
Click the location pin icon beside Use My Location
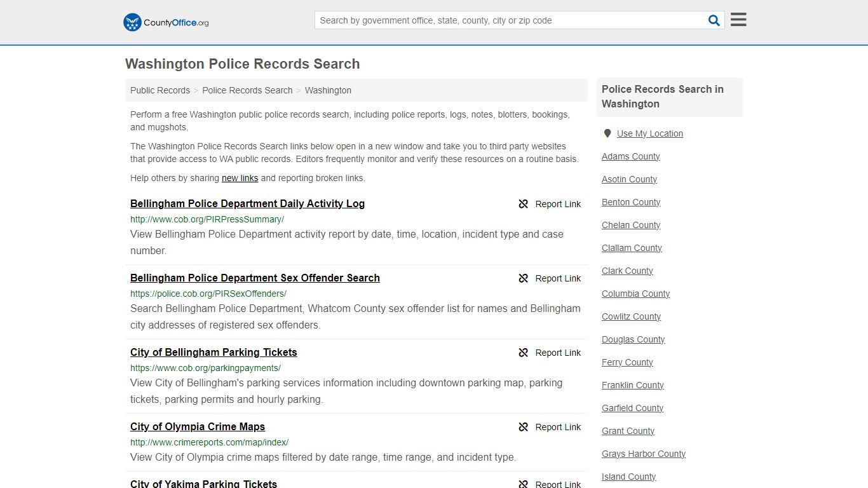[607, 133]
